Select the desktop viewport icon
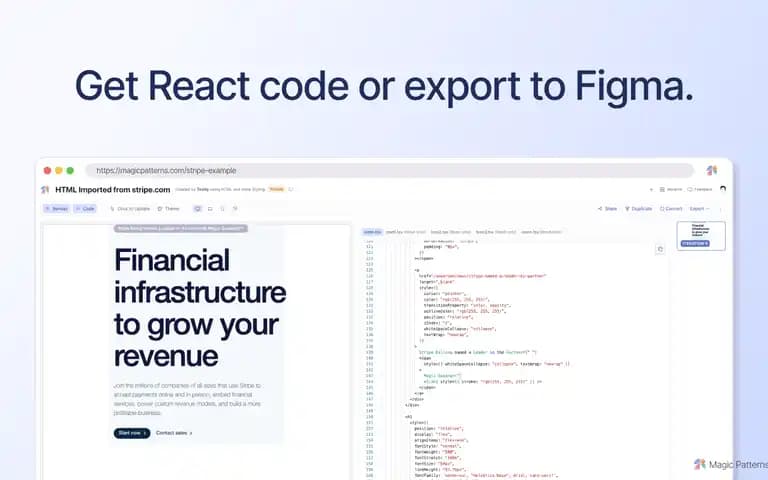This screenshot has width=768, height=480. pos(197,209)
